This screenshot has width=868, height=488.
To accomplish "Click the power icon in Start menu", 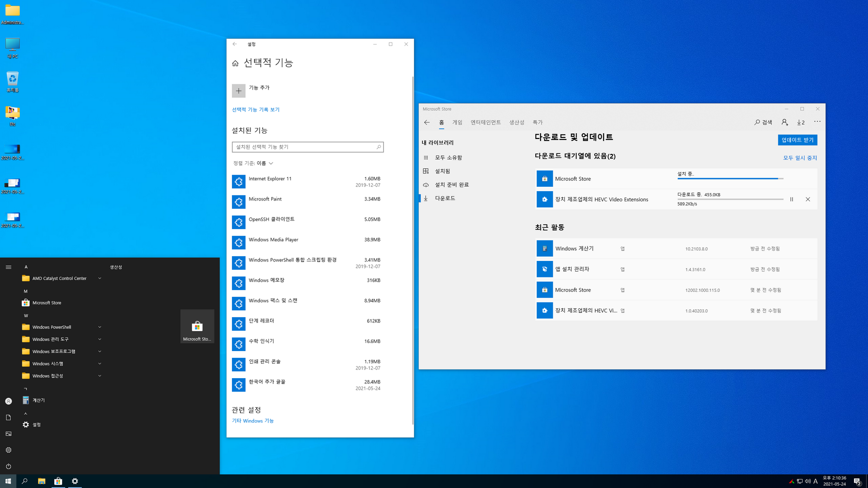I will [x=8, y=466].
